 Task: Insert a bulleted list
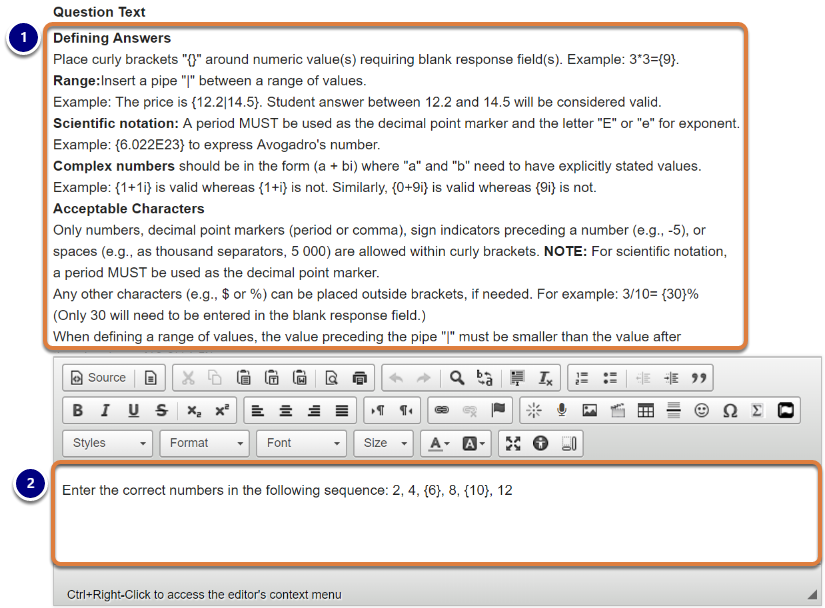click(x=610, y=378)
